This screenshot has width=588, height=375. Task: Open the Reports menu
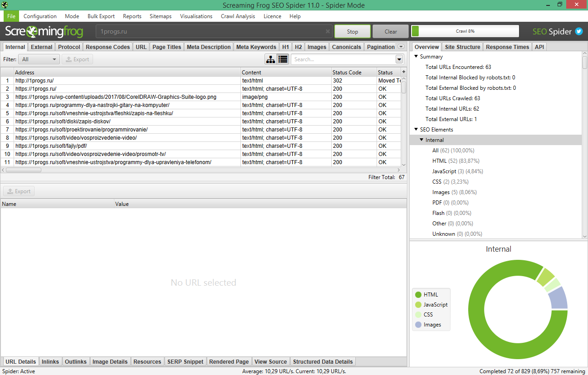132,16
